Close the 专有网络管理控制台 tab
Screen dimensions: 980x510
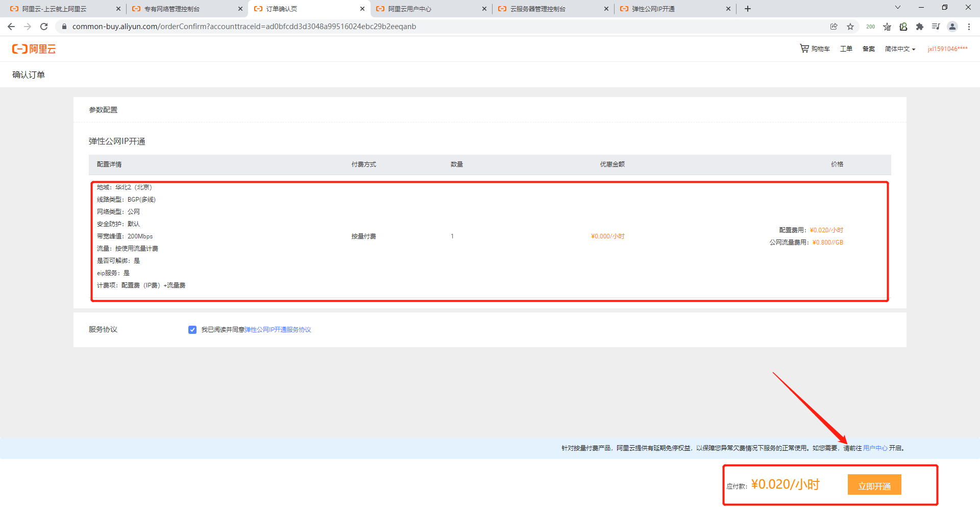click(240, 9)
